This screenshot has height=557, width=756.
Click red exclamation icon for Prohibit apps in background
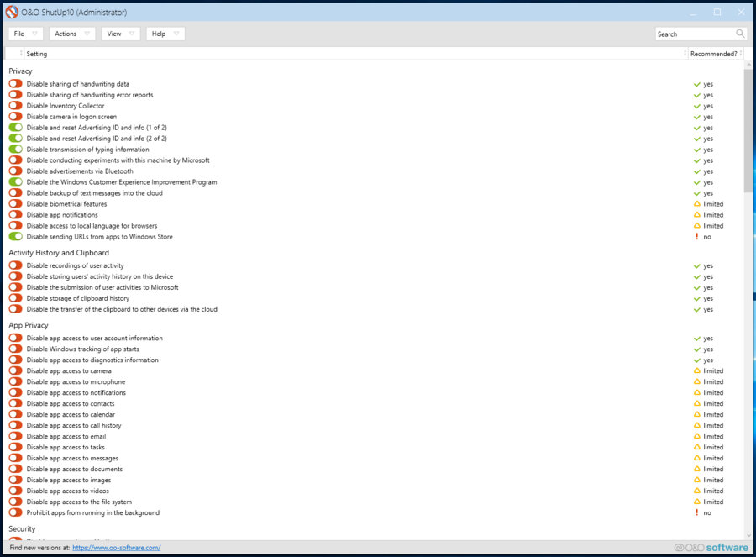696,512
